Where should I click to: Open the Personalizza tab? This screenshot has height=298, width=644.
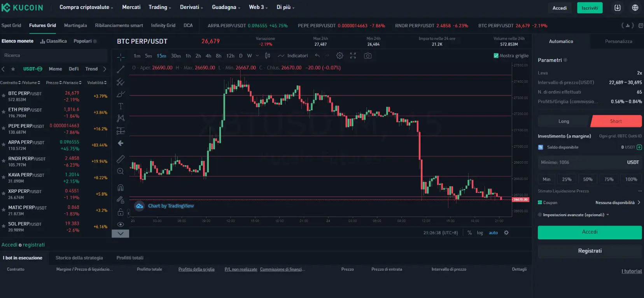(618, 41)
